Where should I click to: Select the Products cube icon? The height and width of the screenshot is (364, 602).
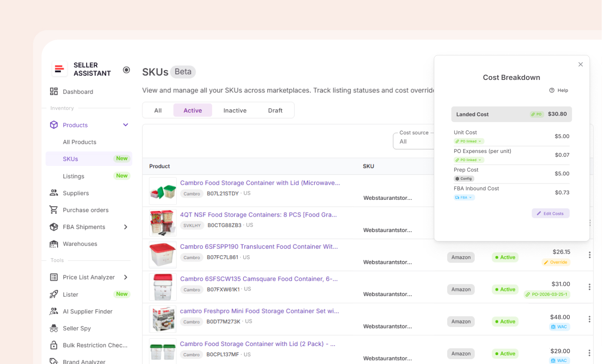(53, 125)
